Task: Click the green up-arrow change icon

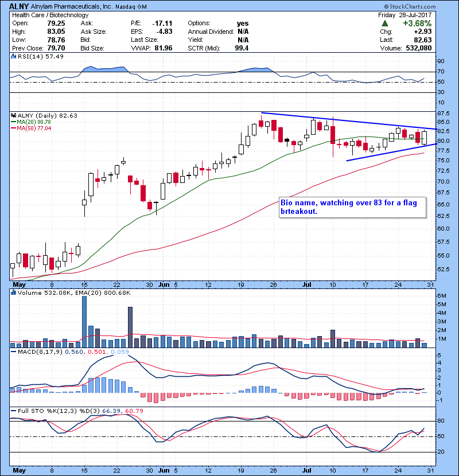Action: point(385,24)
